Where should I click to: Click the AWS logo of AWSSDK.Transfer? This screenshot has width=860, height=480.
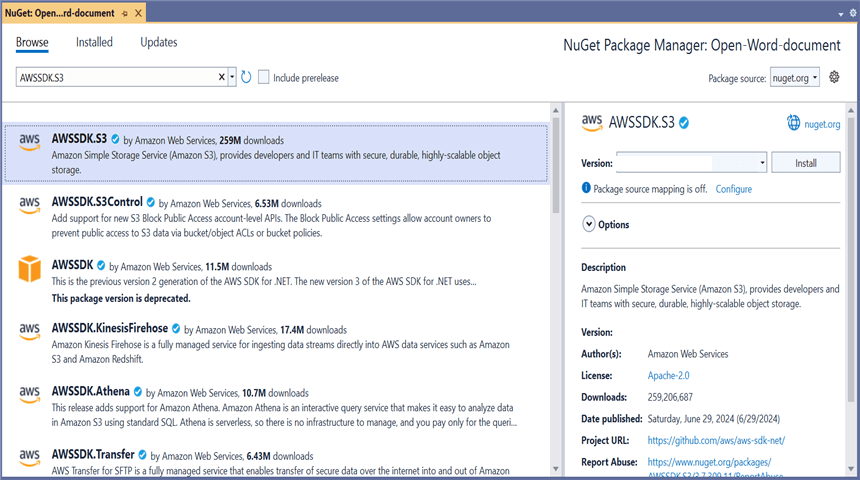click(30, 457)
